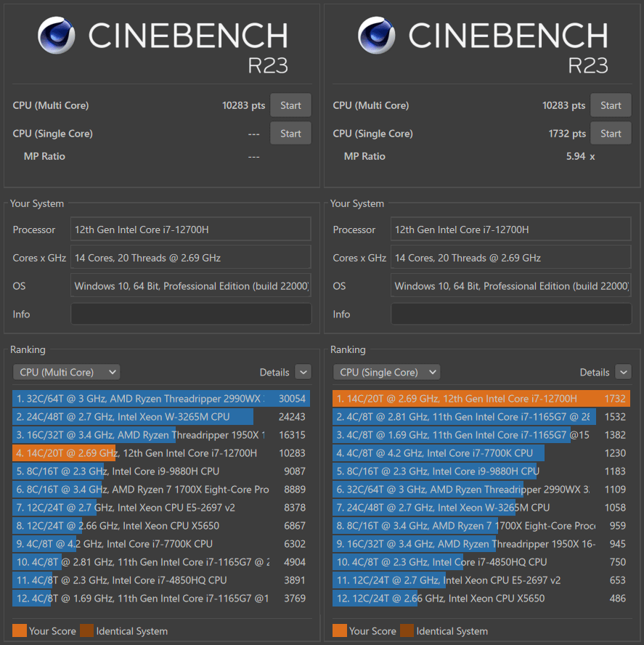Select i7-1165G7 2.81 GHz row scoring 4904
The width and height of the screenshot is (644, 645).
pyautogui.click(x=161, y=562)
